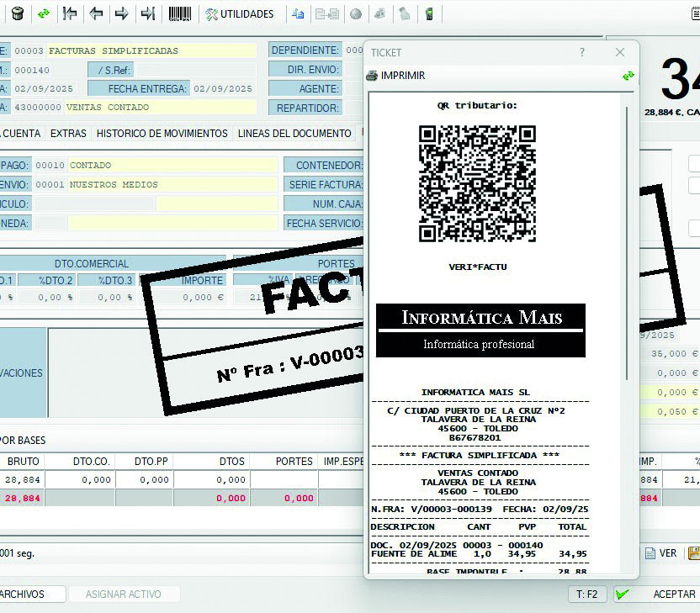Go to first record with toolbar arrow
Viewport: 700px width, 613px height.
(71, 13)
